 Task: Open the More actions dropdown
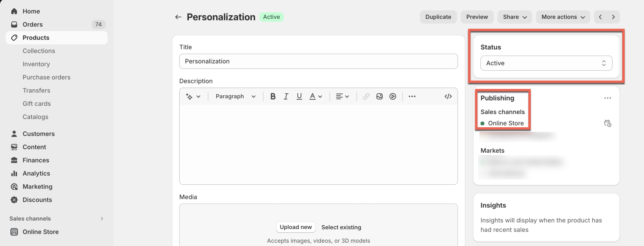[563, 17]
